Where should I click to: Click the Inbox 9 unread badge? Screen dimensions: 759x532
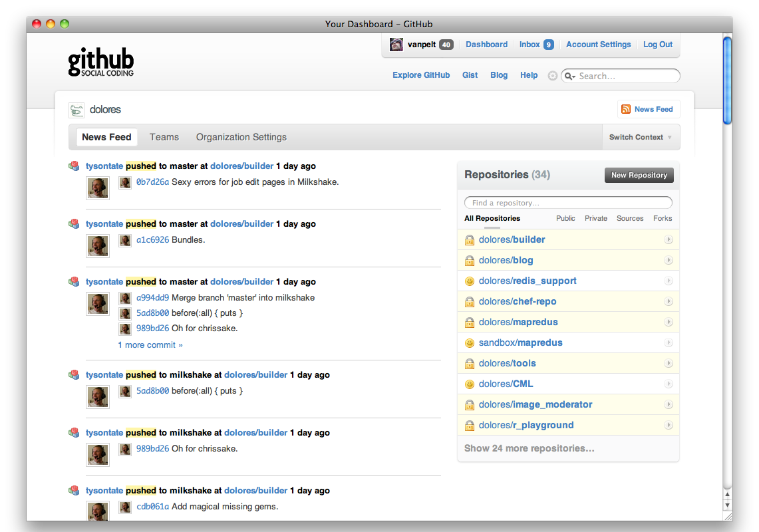click(x=549, y=45)
